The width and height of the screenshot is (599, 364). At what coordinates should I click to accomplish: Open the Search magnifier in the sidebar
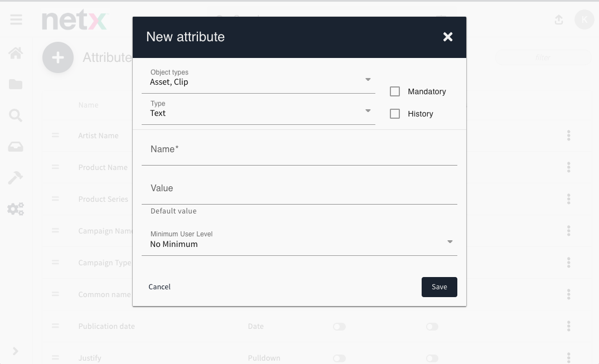coord(16,115)
